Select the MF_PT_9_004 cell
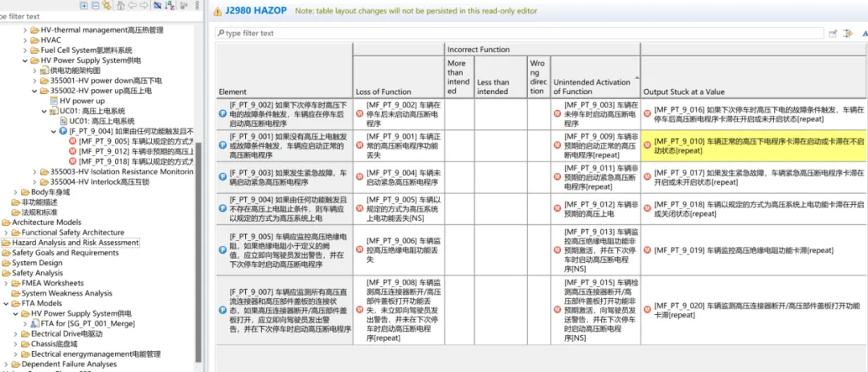868x372 pixels. click(x=399, y=177)
